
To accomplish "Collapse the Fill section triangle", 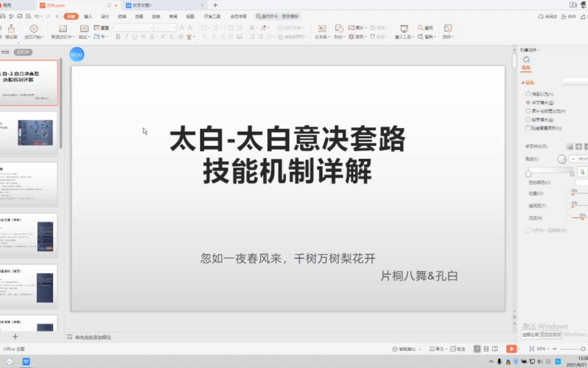I will (x=523, y=82).
